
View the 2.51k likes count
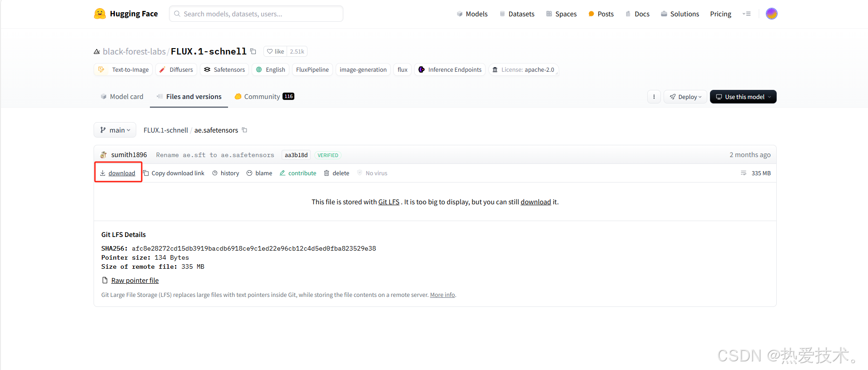[x=297, y=51]
